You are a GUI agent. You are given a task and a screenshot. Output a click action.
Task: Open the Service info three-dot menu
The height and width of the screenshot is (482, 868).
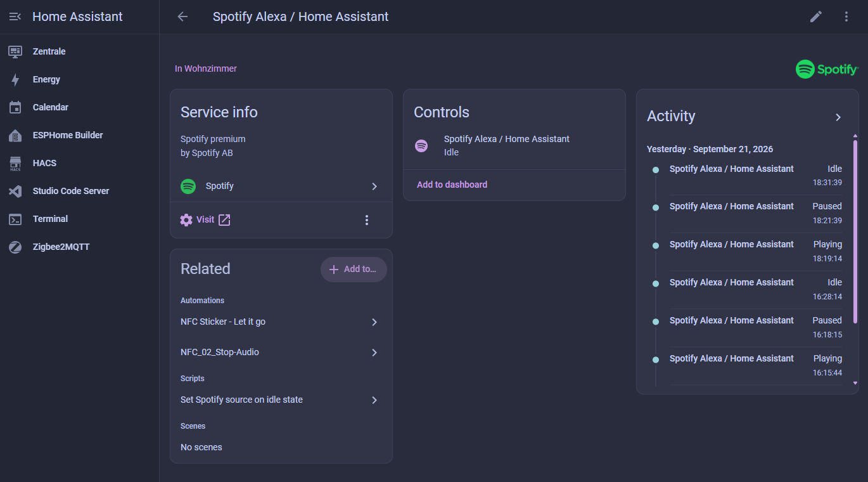pyautogui.click(x=366, y=220)
